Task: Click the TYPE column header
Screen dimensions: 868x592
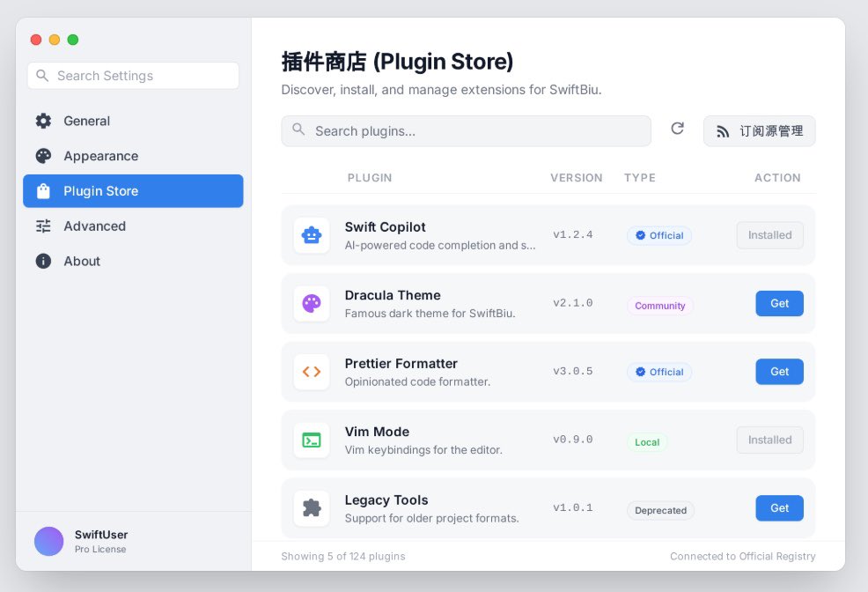Action: [640, 178]
